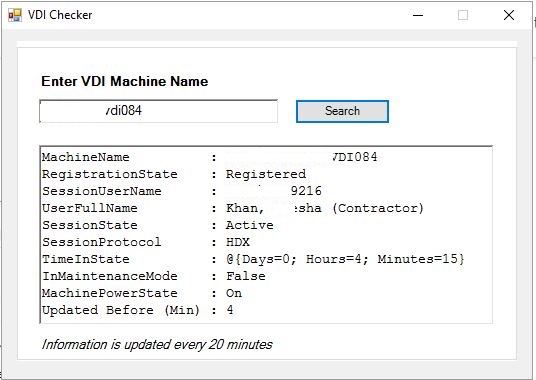The height and width of the screenshot is (380, 536).
Task: Click the UserFullName label
Action: (90, 208)
